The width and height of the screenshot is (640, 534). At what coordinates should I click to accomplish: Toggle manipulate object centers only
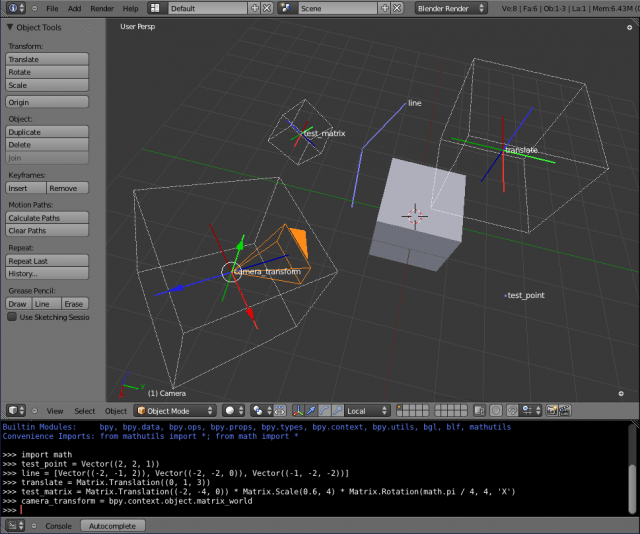[280, 410]
